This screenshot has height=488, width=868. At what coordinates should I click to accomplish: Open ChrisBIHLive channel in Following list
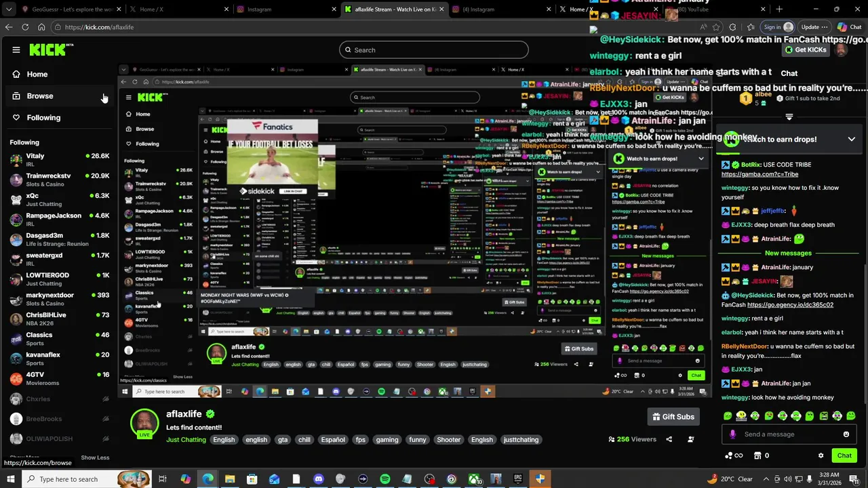point(60,319)
